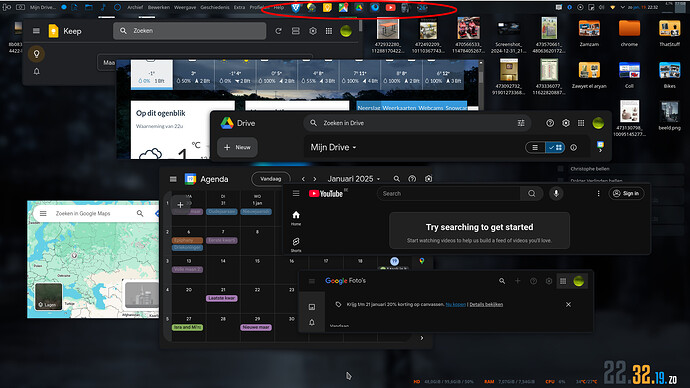The height and width of the screenshot is (388, 690).
Task: Open Google Maps shortcut in top panel
Action: [343, 7]
